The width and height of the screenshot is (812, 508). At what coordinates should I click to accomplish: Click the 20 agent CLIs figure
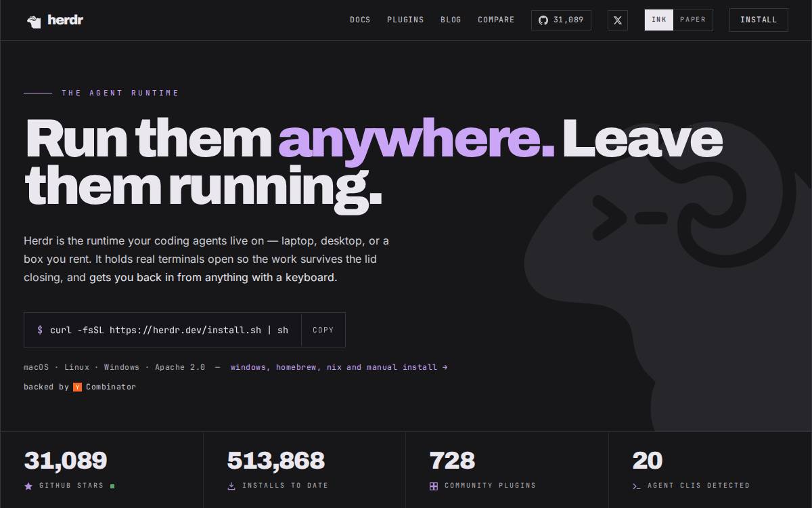tap(648, 461)
